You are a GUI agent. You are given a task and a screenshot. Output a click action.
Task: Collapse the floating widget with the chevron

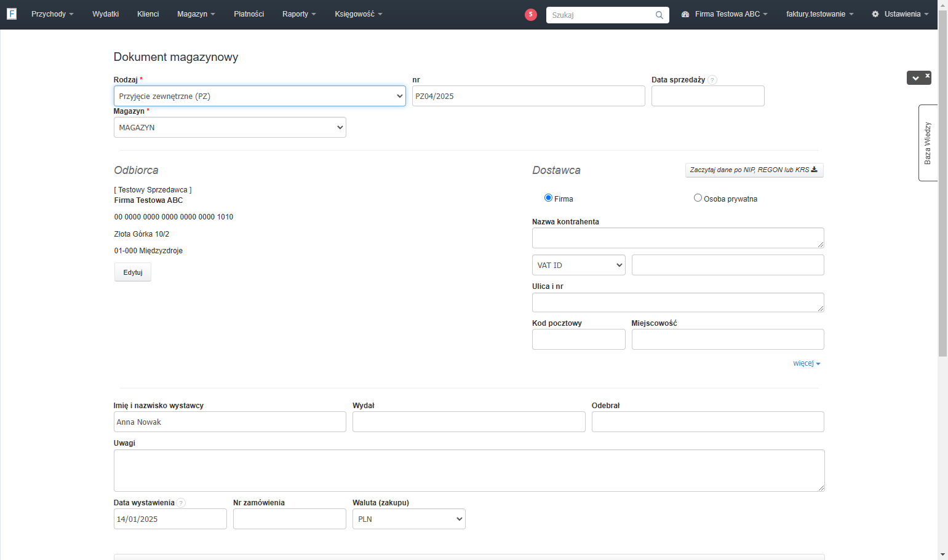pos(915,78)
